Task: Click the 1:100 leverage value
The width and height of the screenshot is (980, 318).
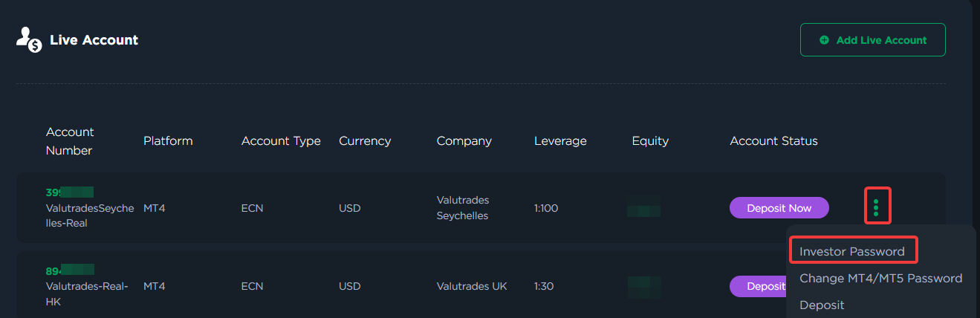Action: [546, 208]
